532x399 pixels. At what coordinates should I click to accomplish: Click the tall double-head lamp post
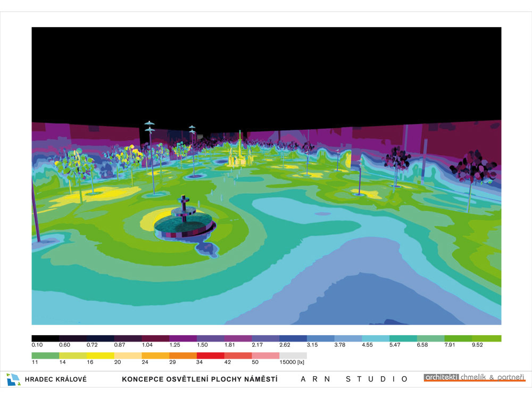coord(151,158)
